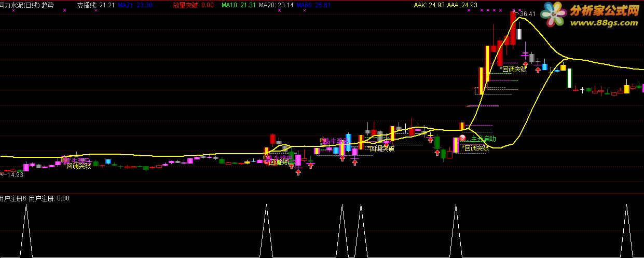This screenshot has width=644, height=258.
Task: Click the MA60 indicator readout
Action: [313, 5]
